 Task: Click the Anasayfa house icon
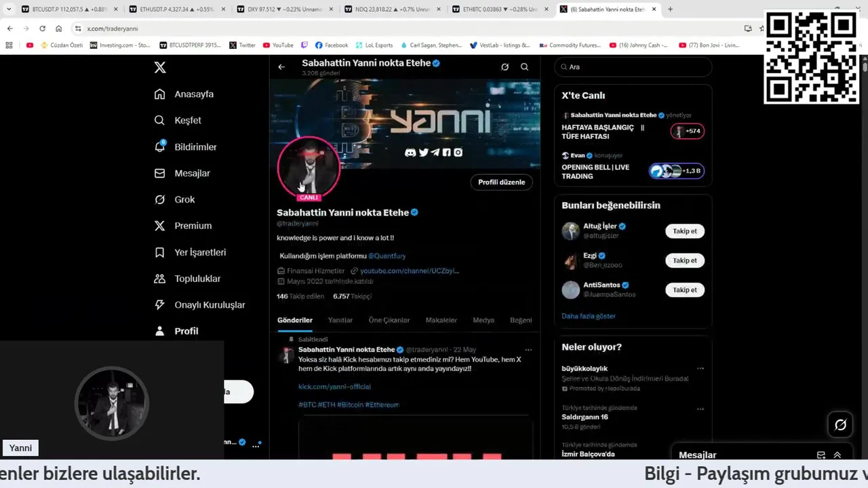[159, 94]
